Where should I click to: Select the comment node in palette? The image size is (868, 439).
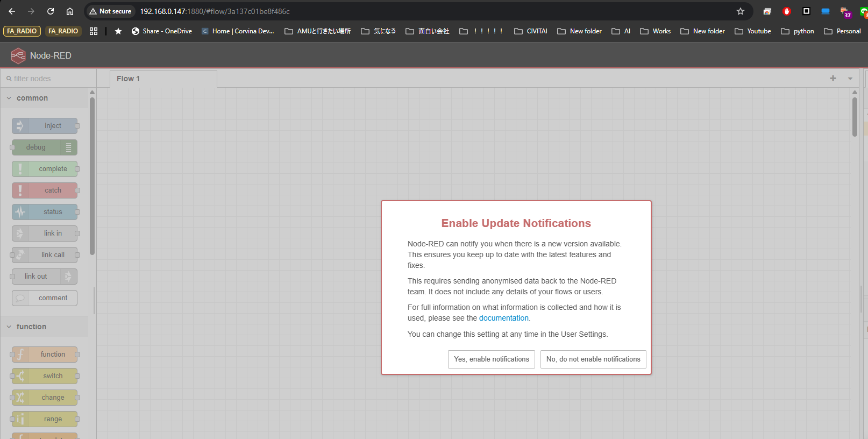(x=45, y=298)
